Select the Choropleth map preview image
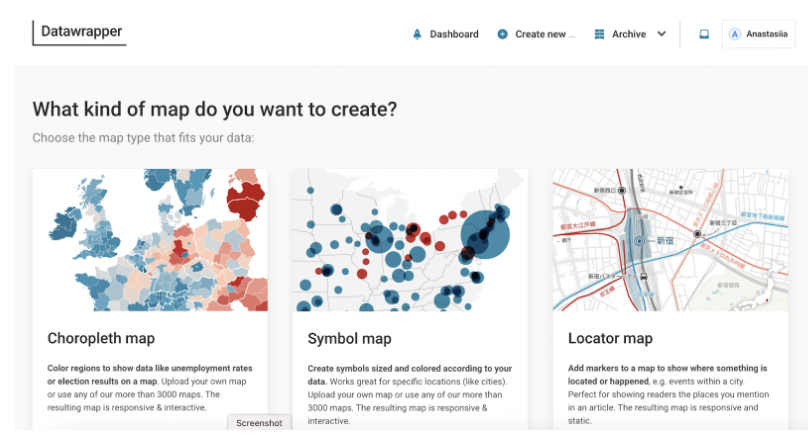 pos(150,240)
